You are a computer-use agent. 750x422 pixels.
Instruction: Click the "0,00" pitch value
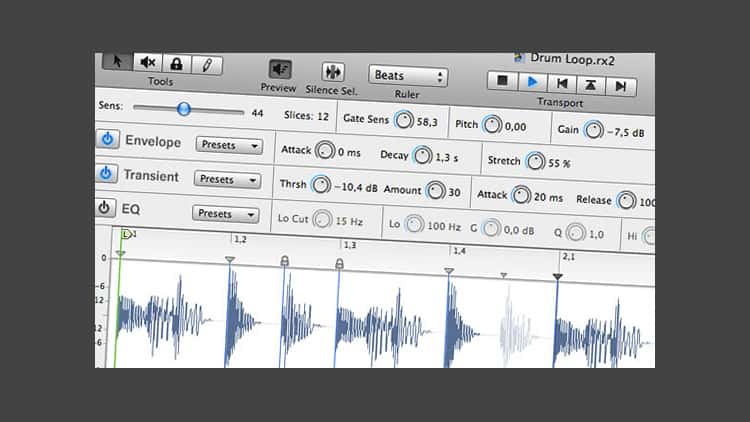pyautogui.click(x=516, y=127)
